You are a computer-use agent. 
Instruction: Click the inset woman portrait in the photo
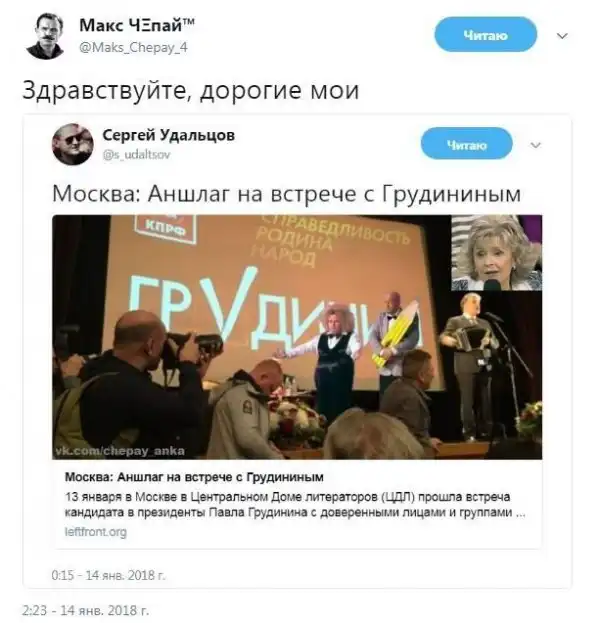(x=497, y=253)
